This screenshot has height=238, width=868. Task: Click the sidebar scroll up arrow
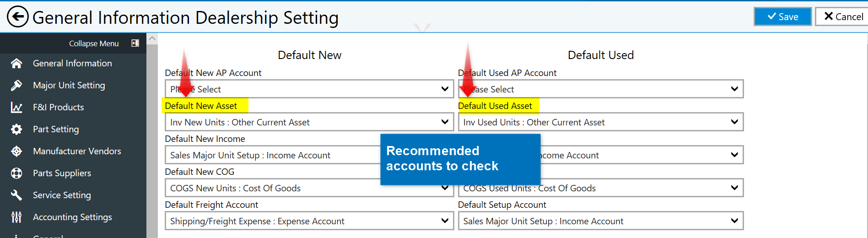(x=152, y=38)
